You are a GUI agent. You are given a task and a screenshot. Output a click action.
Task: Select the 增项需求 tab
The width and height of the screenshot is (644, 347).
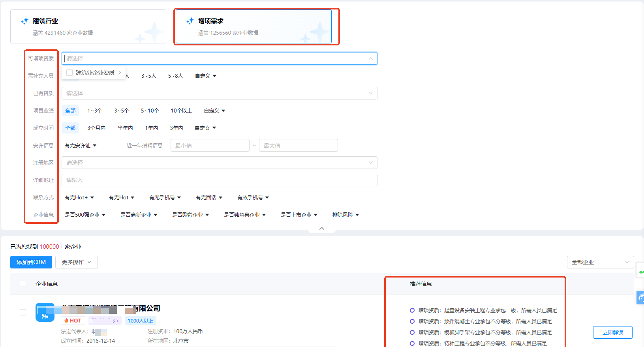[x=253, y=26]
